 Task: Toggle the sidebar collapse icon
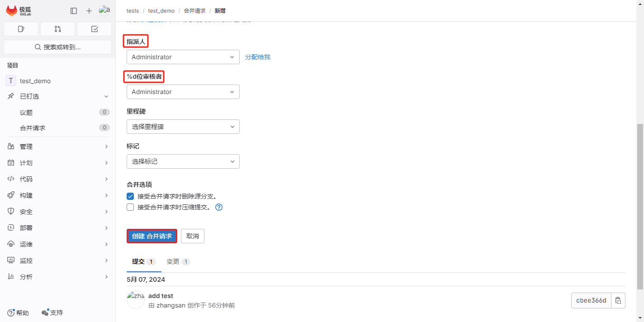[74, 11]
